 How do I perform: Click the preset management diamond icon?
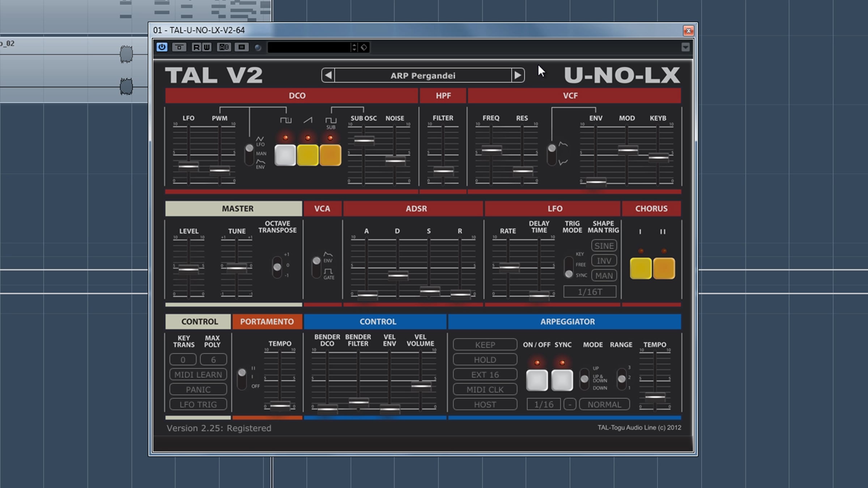[364, 47]
